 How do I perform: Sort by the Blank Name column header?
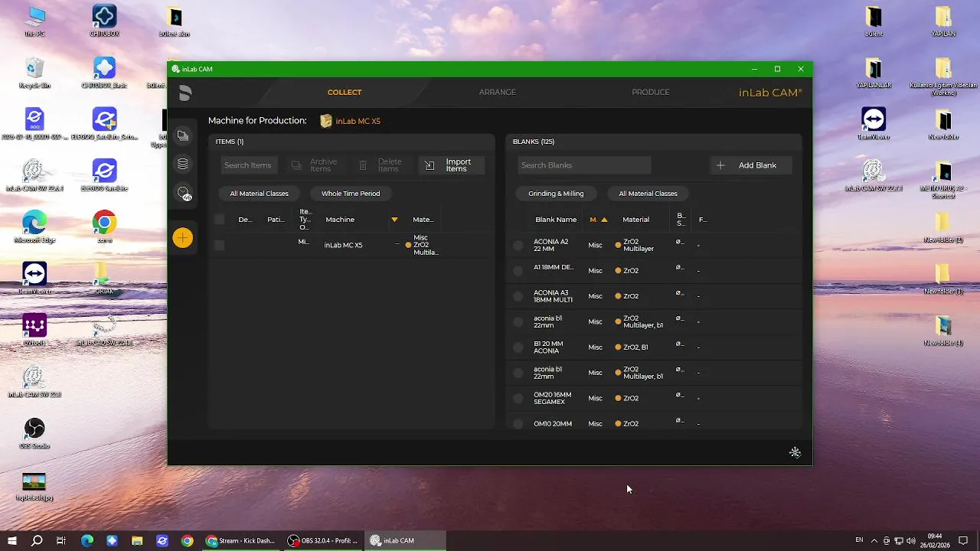[556, 220]
